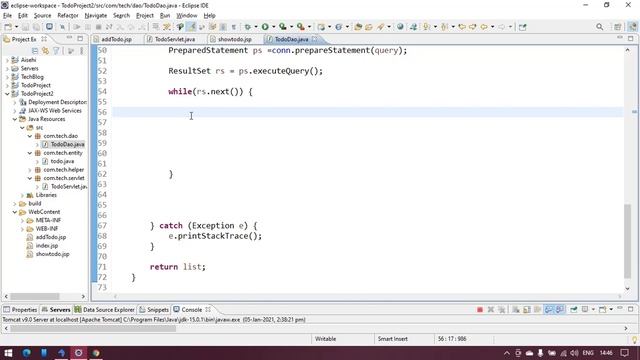Switch to the showtodo.jsp editor tab
This screenshot has height=360, width=640.
click(x=234, y=39)
